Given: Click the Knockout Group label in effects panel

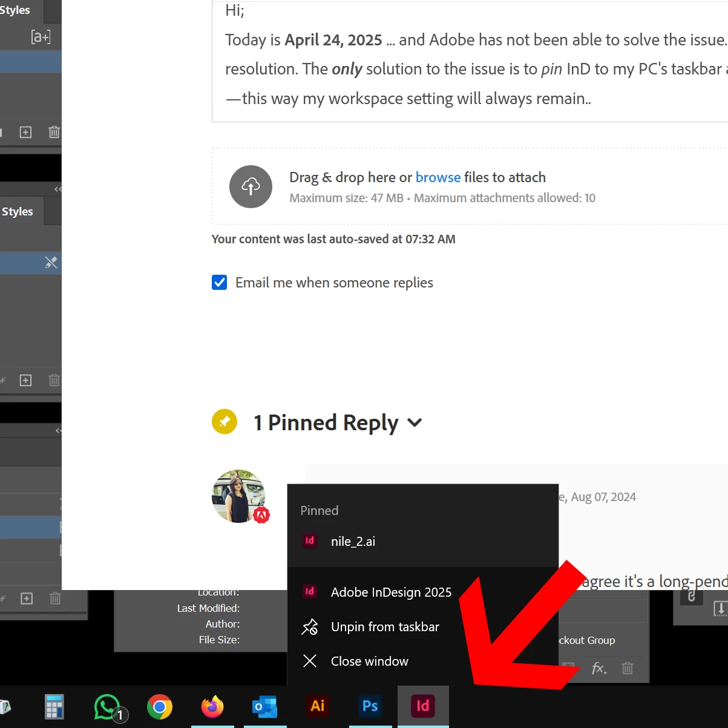Looking at the screenshot, I should pos(586,640).
